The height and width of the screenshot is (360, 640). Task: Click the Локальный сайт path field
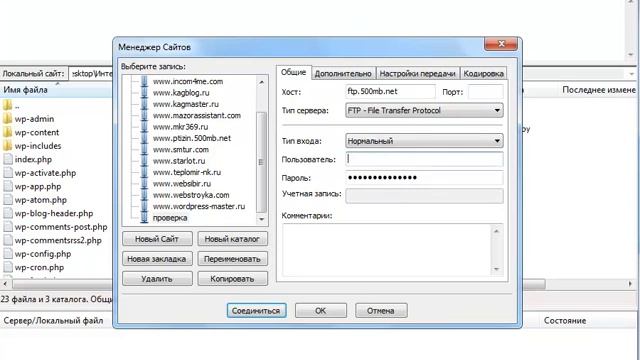(x=91, y=73)
